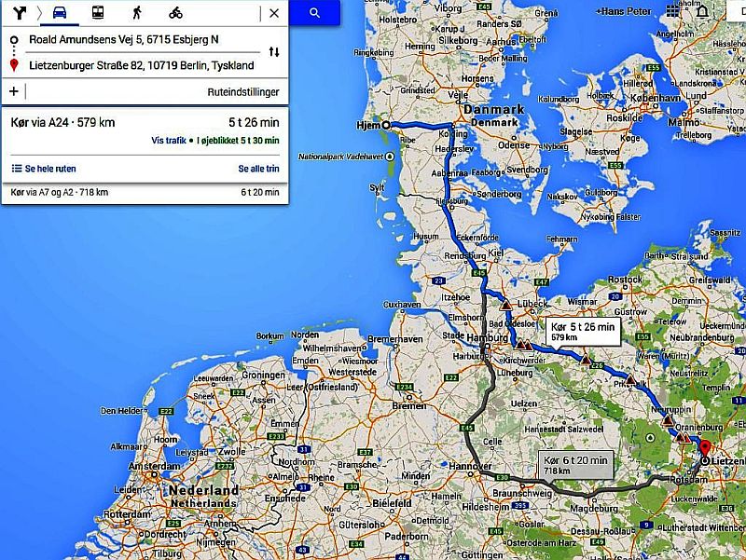
Task: Edit origin field Roald Amundsens Vej 5
Action: click(124, 39)
